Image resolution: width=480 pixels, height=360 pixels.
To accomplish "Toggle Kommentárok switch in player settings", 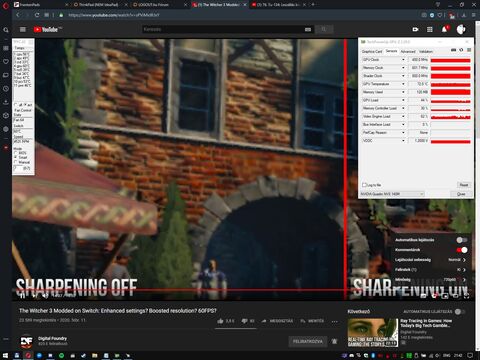I will (462, 250).
